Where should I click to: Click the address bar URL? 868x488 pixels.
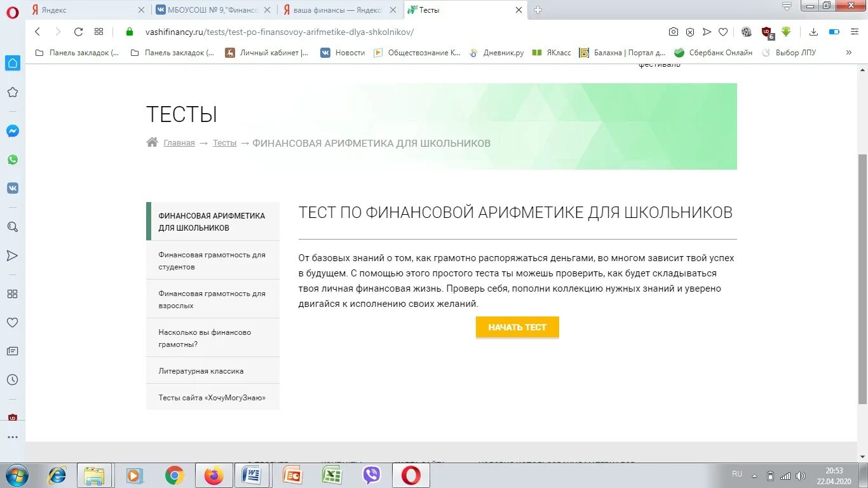coord(280,32)
